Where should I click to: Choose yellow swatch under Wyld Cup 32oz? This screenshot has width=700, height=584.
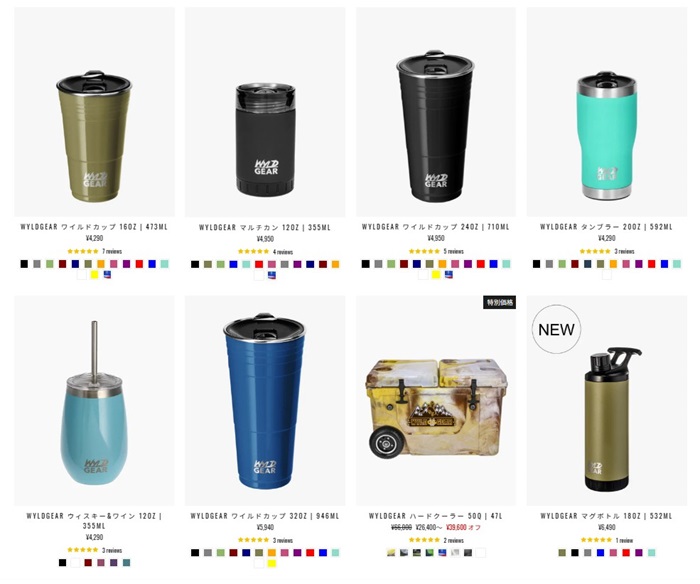[x=271, y=563]
